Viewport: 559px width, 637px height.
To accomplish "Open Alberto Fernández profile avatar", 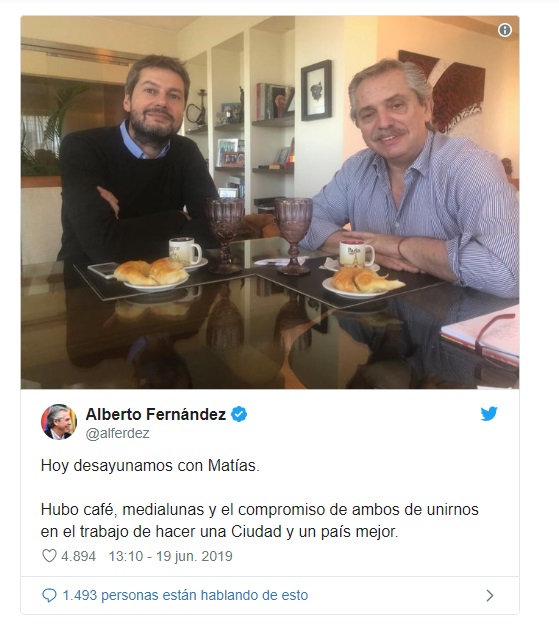I will click(58, 422).
